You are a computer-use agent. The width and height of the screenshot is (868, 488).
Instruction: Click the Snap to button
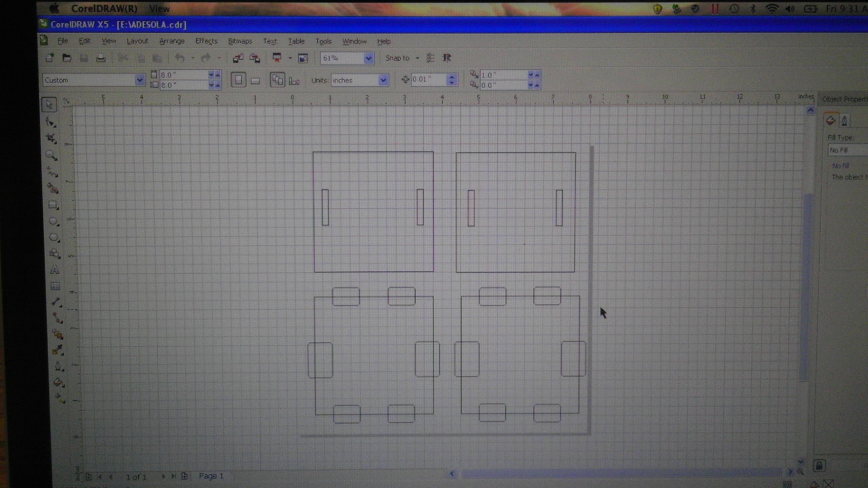click(397, 58)
